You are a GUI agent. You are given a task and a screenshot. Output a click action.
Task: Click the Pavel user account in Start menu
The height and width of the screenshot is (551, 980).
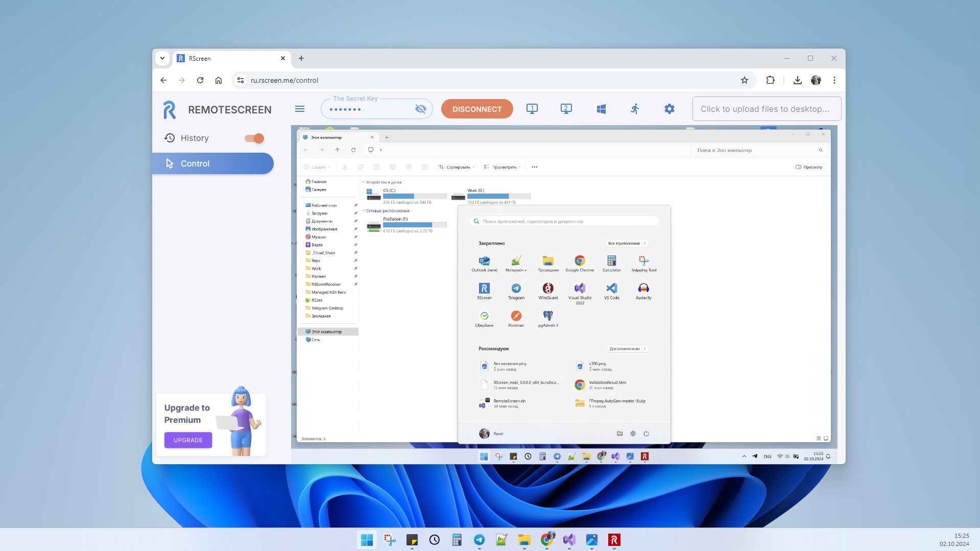pyautogui.click(x=491, y=434)
